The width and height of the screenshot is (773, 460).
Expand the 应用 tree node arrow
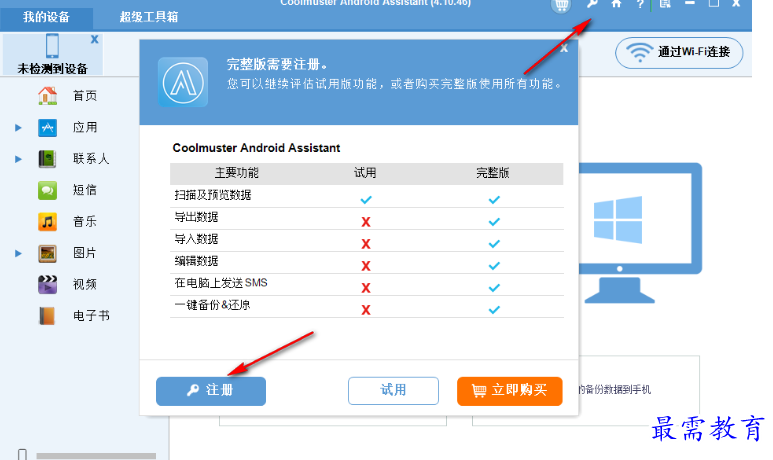18,128
